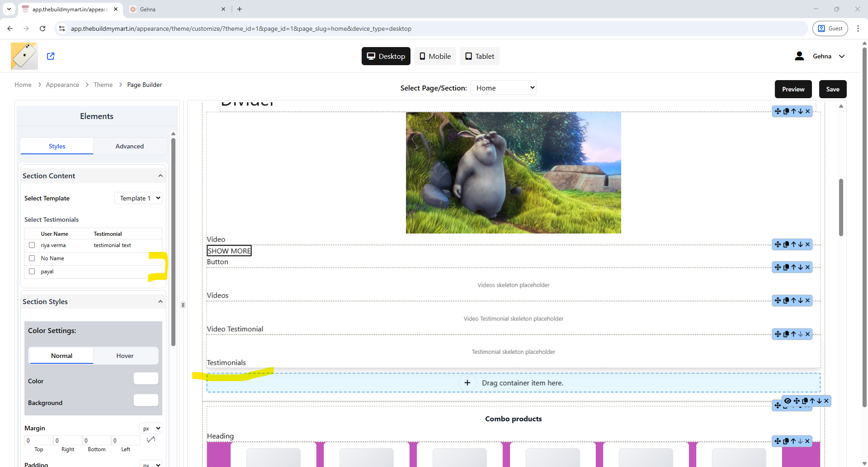The height and width of the screenshot is (467, 868).
Task: Collapse the Section Styles panel
Action: [x=160, y=301]
